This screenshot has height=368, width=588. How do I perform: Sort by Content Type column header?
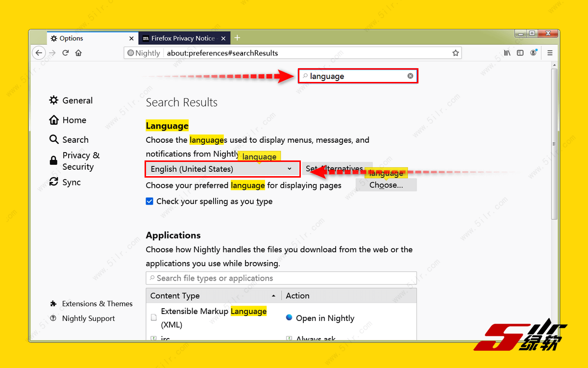pos(213,296)
